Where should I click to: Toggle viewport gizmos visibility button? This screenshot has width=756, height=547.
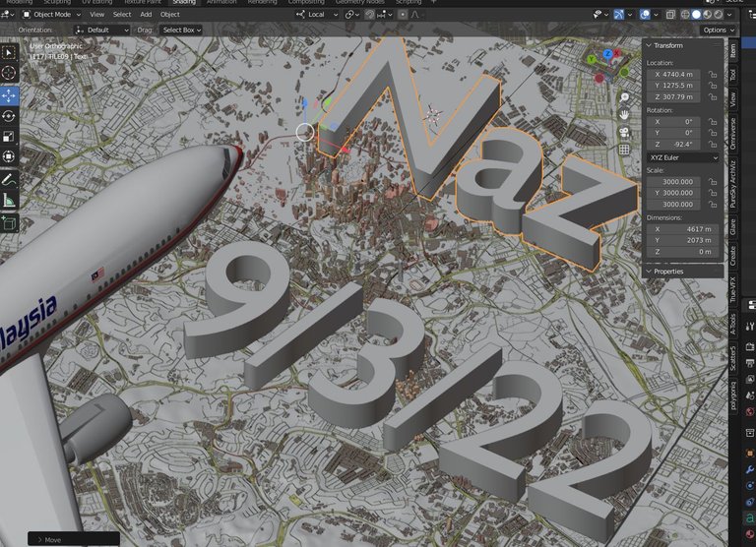pyautogui.click(x=619, y=15)
